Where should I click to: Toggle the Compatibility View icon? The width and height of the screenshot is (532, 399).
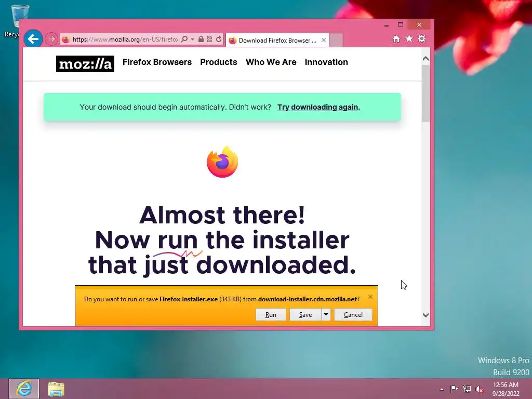[210, 39]
